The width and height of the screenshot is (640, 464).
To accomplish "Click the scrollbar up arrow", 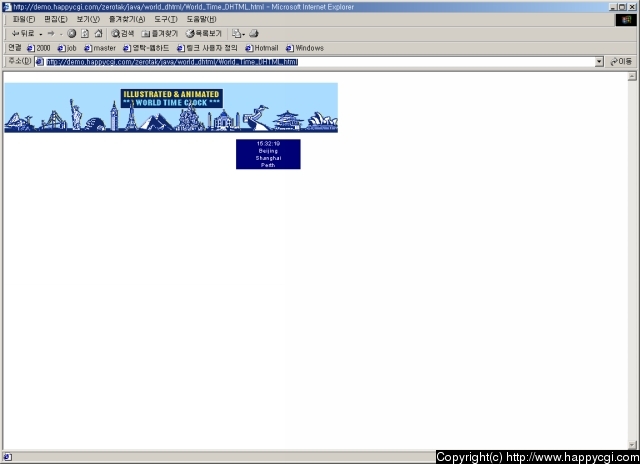I will coord(632,76).
